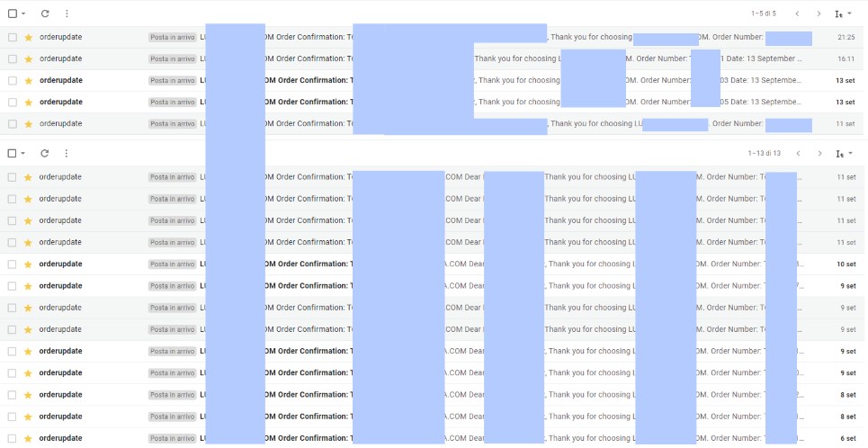Image resolution: width=868 pixels, height=448 pixels.
Task: Click Posta in arrivo label on 6 set email
Action: [172, 438]
